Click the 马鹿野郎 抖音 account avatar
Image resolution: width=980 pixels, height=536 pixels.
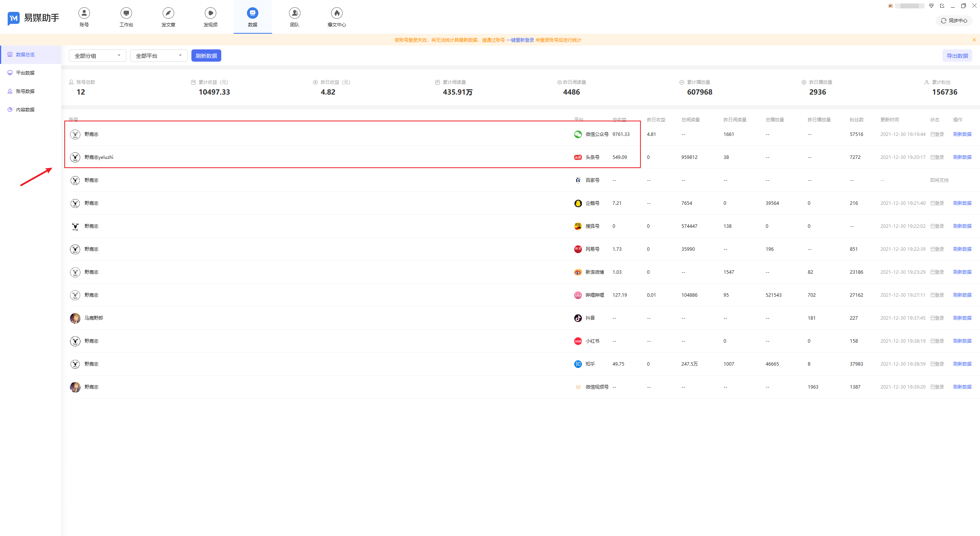coord(75,318)
